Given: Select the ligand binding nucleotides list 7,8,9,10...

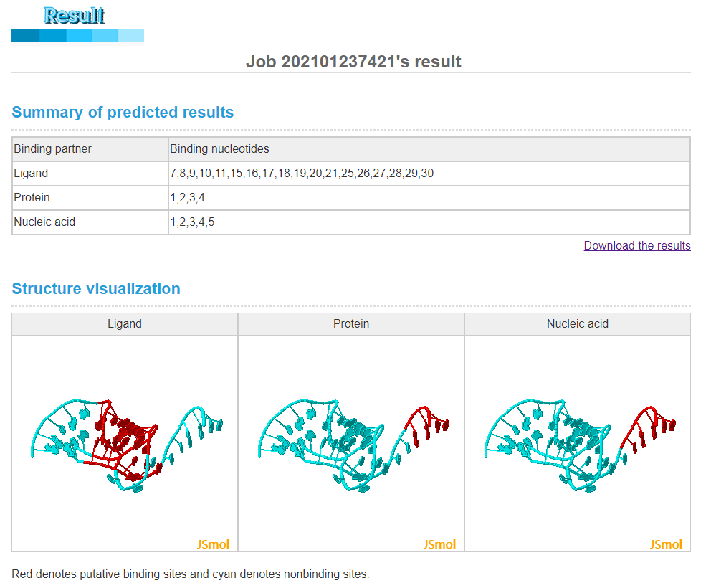Looking at the screenshot, I should (x=302, y=174).
